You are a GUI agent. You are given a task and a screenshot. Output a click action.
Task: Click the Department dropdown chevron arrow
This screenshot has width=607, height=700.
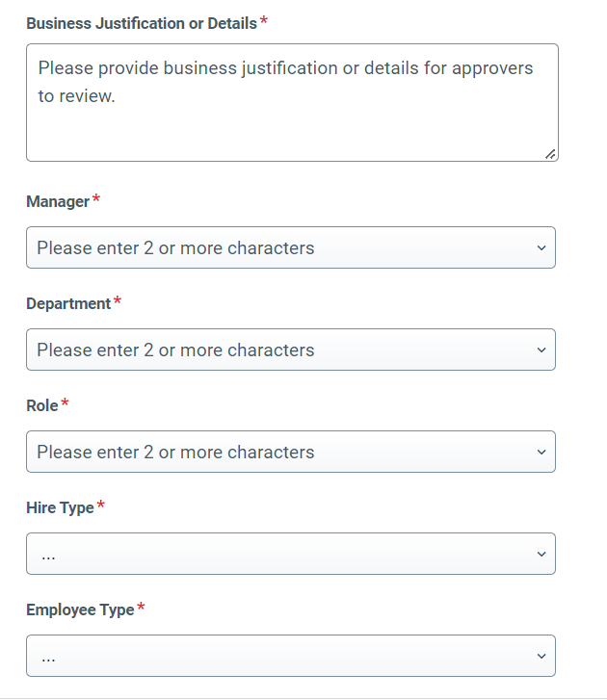click(541, 350)
